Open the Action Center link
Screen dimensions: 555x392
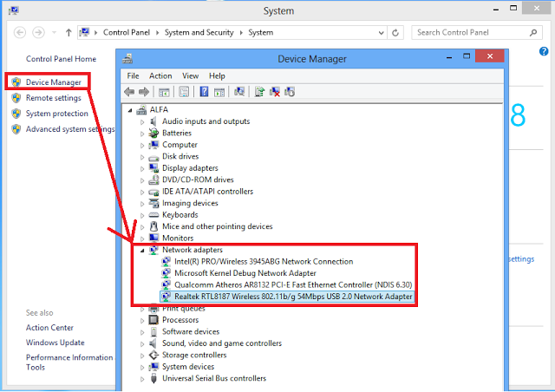(49, 328)
